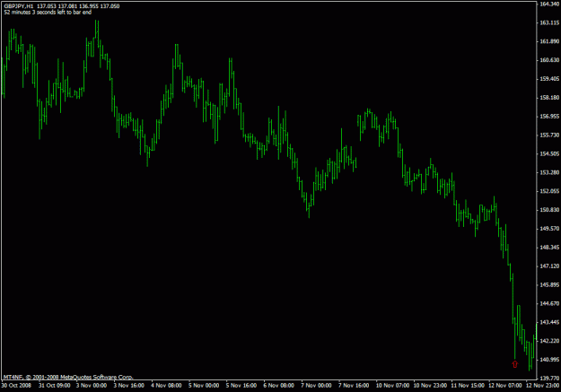Image resolution: width=561 pixels, height=392 pixels.
Task: Click the '7 Nov 00:00' time axis label
Action: point(316,386)
